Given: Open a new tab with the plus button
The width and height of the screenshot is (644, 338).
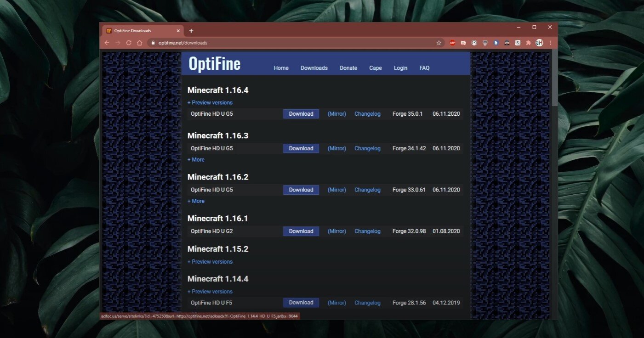Looking at the screenshot, I should coord(191,31).
